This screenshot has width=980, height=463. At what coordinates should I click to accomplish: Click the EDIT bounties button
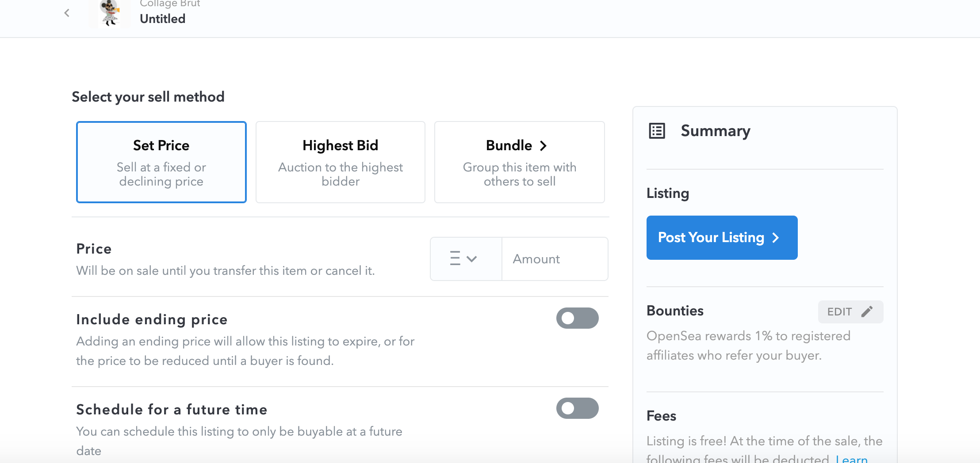(x=850, y=311)
